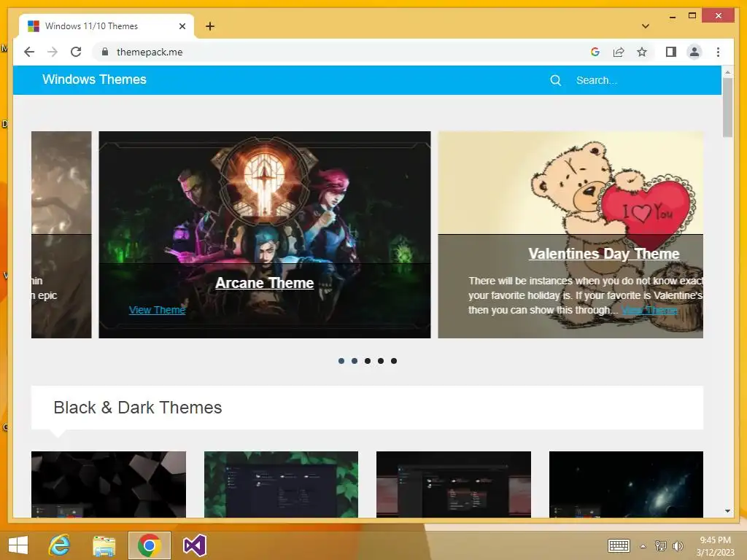Reload the themepack.me page
The width and height of the screenshot is (747, 560).
pos(76,52)
